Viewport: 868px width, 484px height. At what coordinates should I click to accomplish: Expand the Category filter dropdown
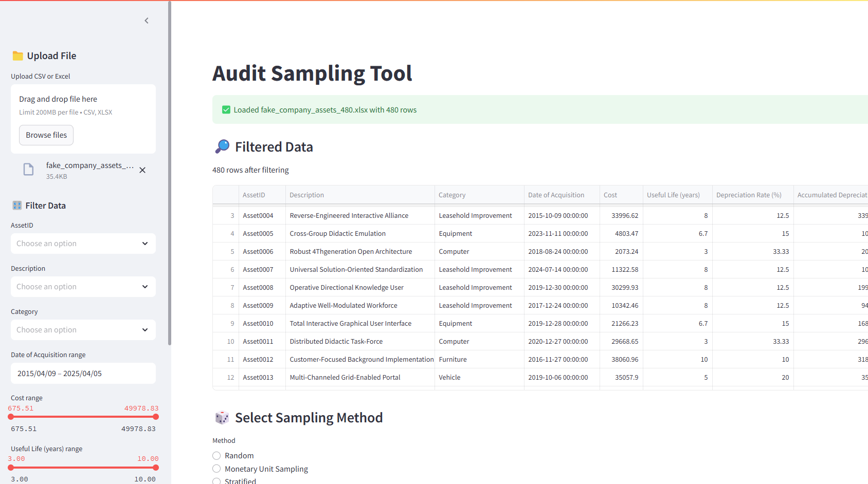(x=83, y=330)
